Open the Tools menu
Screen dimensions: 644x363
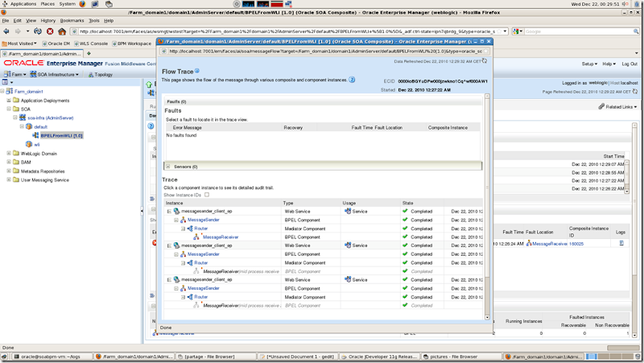(94, 20)
